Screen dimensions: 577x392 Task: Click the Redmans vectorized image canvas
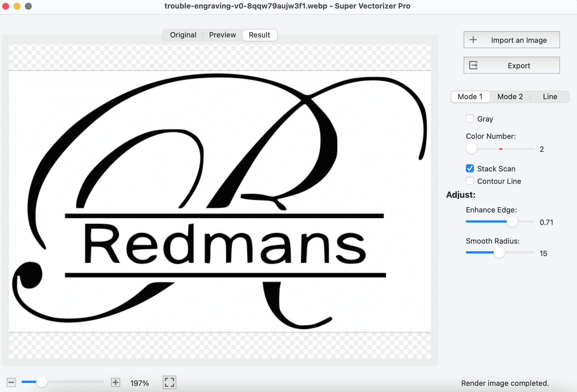click(220, 201)
